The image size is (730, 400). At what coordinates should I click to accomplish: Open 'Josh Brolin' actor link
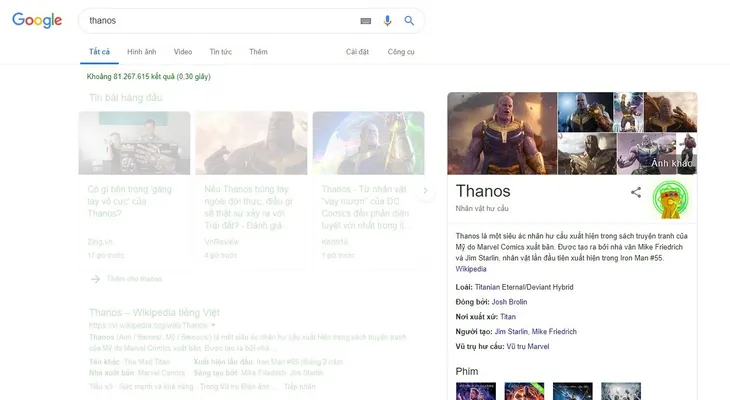509,302
